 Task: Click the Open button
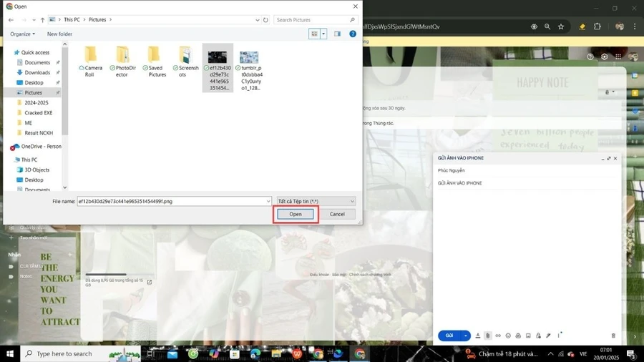[x=296, y=214]
